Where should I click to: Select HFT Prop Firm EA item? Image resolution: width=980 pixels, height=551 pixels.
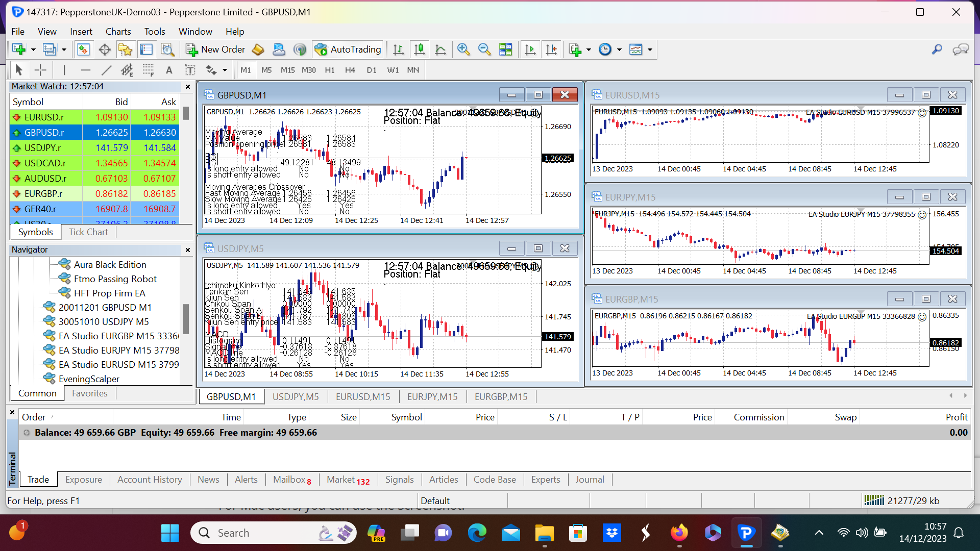click(109, 293)
